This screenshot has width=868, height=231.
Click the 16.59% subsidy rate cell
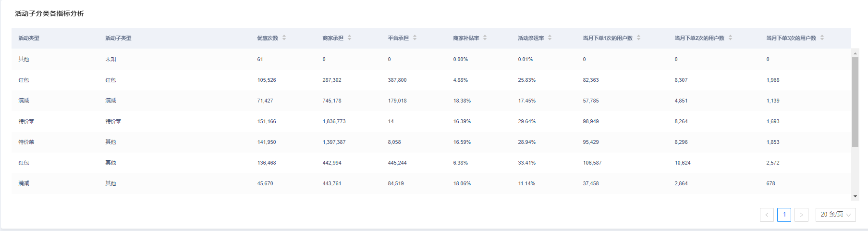462,142
